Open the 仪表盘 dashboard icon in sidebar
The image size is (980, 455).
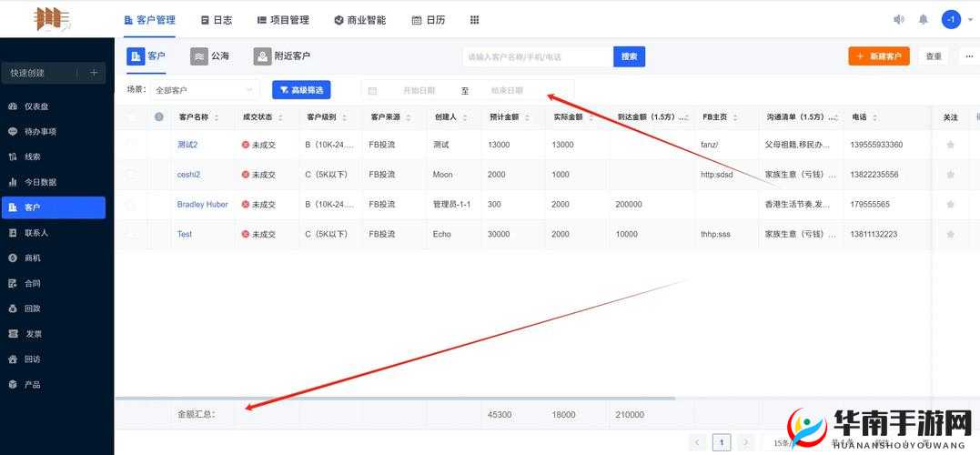click(x=13, y=106)
